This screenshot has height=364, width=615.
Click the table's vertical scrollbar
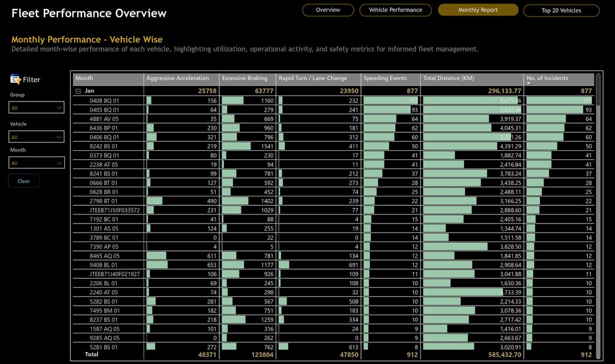pos(598,89)
